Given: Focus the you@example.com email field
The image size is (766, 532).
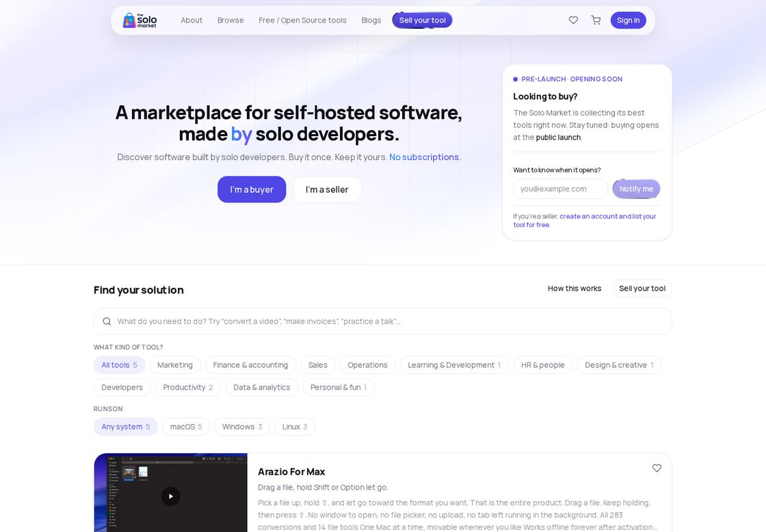Looking at the screenshot, I should pyautogui.click(x=560, y=189).
